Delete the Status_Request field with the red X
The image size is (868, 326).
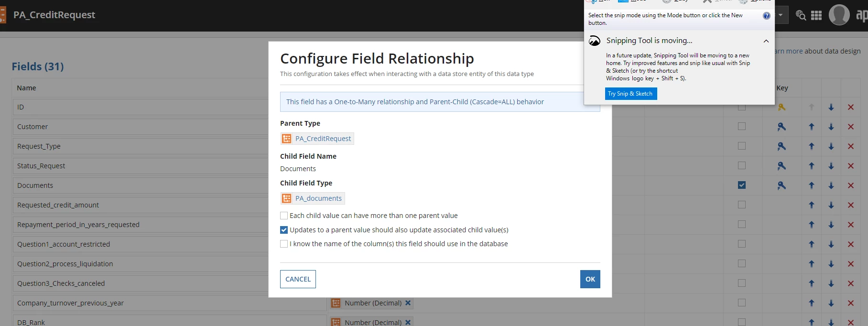[x=851, y=166]
